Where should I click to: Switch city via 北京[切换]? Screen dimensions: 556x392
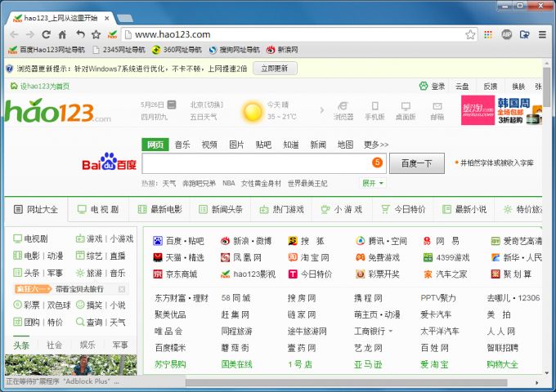(x=207, y=105)
